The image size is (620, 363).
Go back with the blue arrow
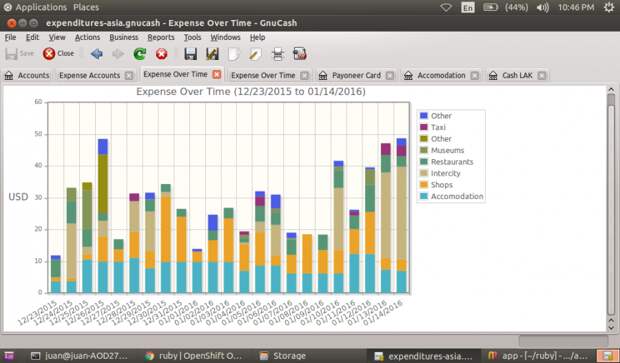click(96, 54)
